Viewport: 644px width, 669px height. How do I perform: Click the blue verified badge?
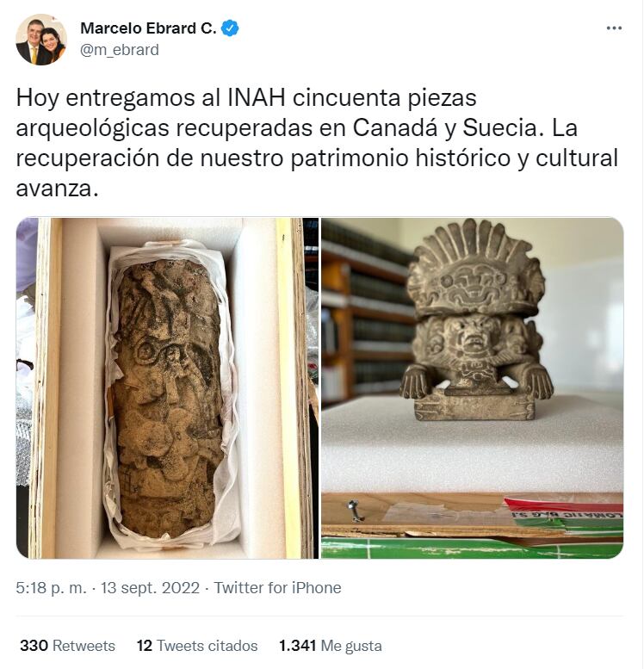click(x=230, y=28)
